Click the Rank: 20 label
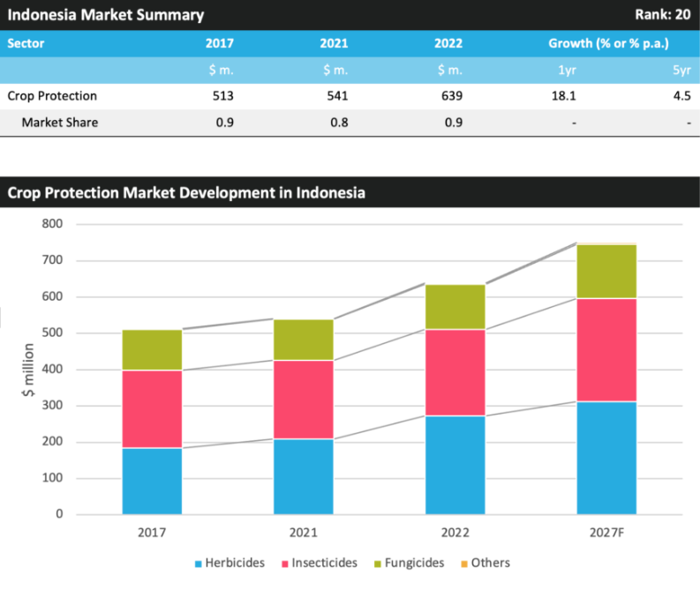This screenshot has height=591, width=700. click(x=662, y=15)
